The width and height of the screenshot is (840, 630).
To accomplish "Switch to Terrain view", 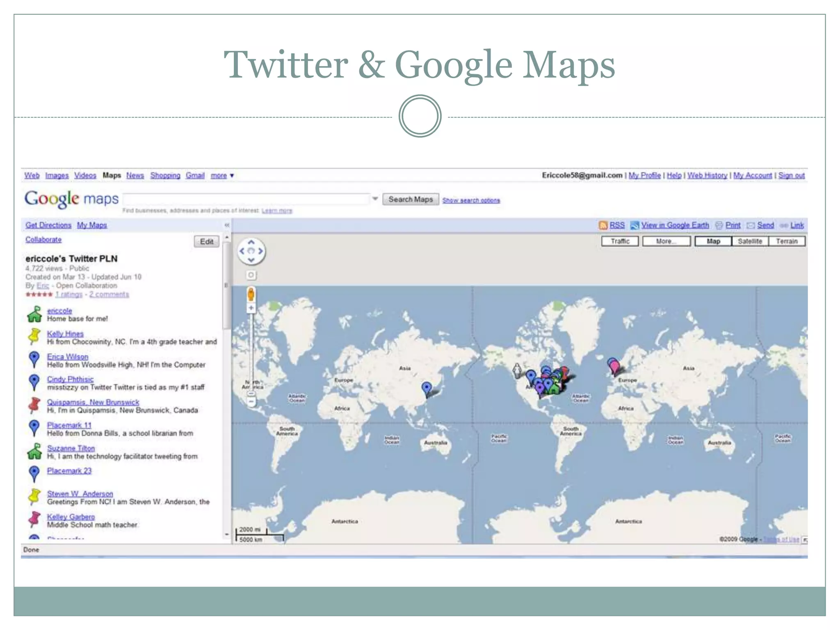I will point(787,241).
